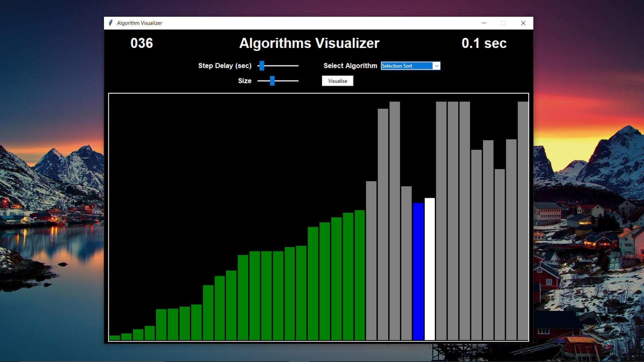The image size is (644, 362).
Task: Close the Algorithm Visualizer window
Action: pos(523,23)
